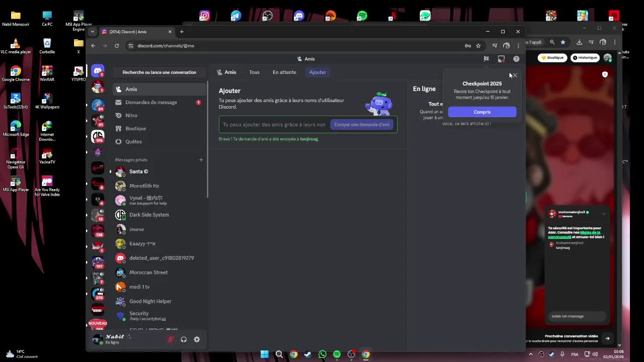Open the Checkpoint flag icon in Discord header
644x362 pixels.
coord(486,59)
